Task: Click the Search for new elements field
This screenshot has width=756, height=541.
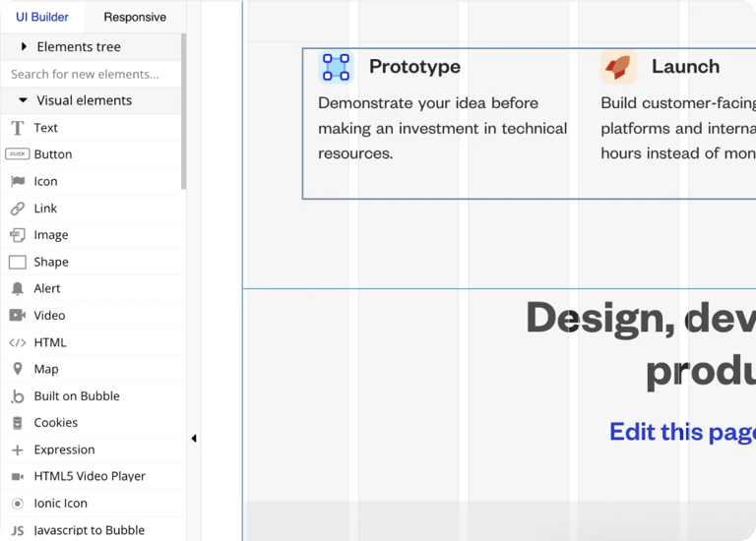Action: 92,74
